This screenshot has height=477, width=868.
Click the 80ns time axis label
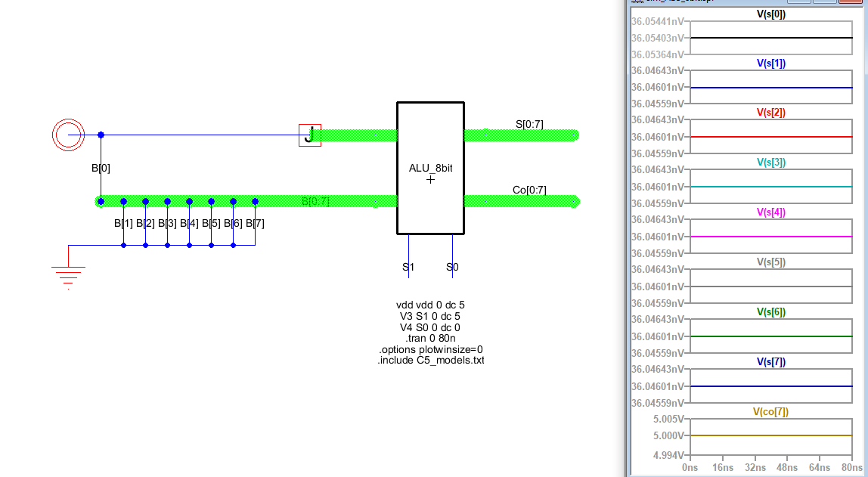851,469
